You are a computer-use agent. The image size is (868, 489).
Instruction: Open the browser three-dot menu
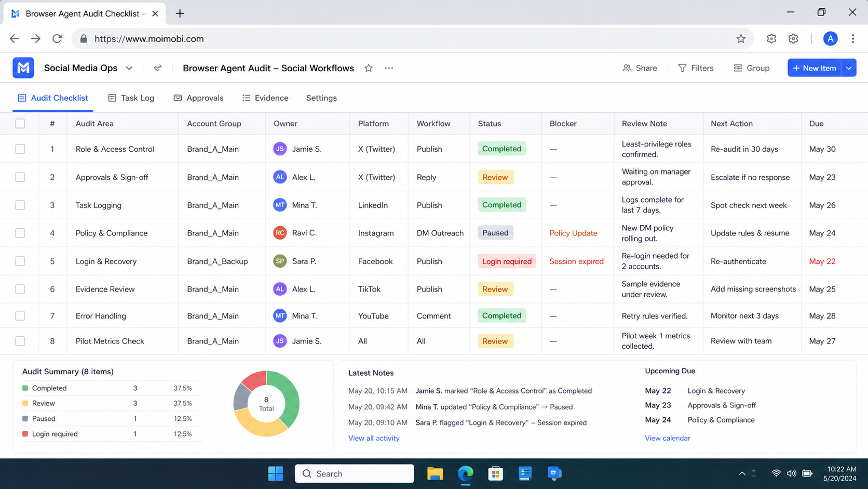853,38
